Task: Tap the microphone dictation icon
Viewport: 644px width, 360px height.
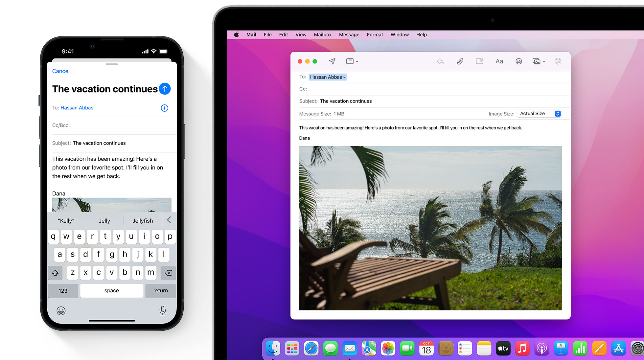Action: [162, 310]
